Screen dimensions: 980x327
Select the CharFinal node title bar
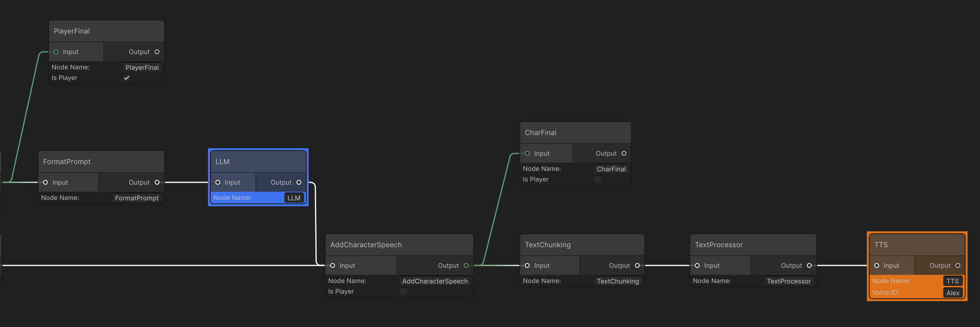[575, 133]
